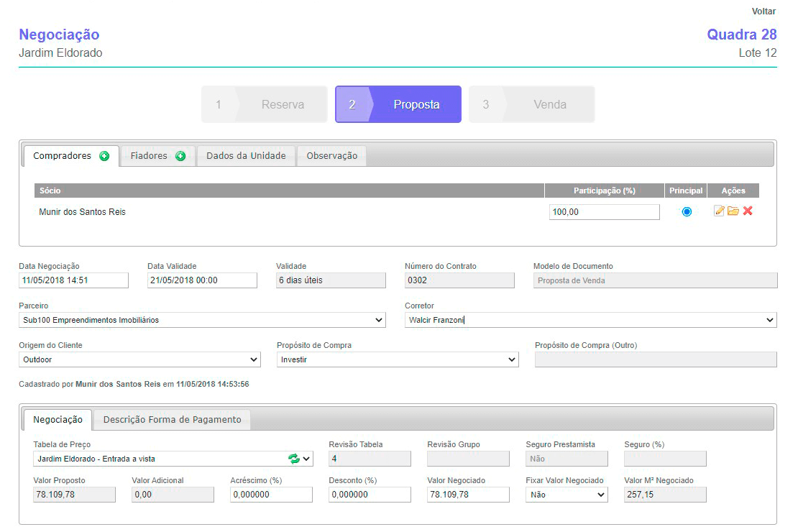
Task: Click the Desconto (%) input field
Action: (370, 495)
